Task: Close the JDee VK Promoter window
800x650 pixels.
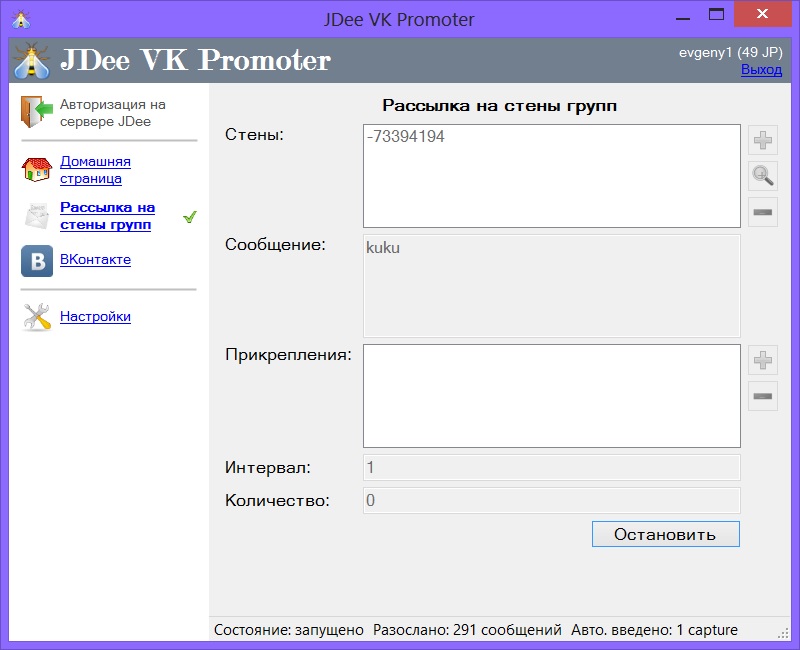Action: pyautogui.click(x=762, y=14)
